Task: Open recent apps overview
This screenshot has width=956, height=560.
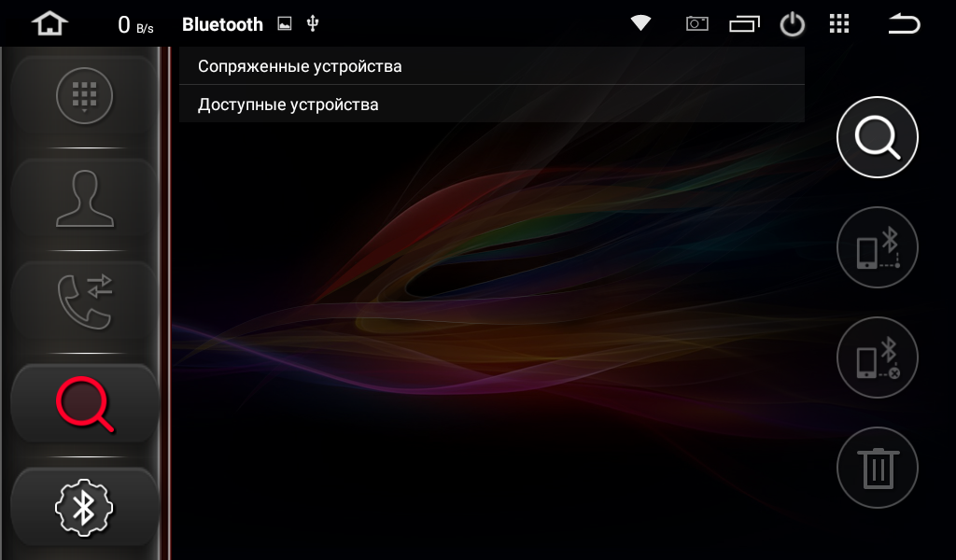Action: pyautogui.click(x=744, y=24)
